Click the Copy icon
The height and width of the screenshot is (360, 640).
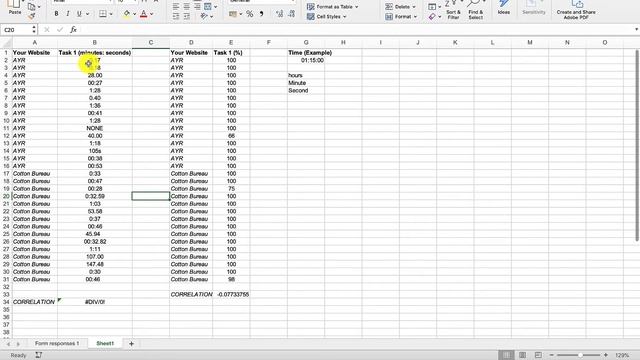[32, 7]
